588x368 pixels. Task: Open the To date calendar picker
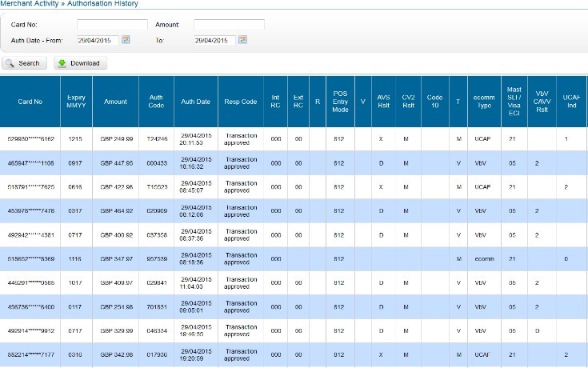(x=242, y=39)
